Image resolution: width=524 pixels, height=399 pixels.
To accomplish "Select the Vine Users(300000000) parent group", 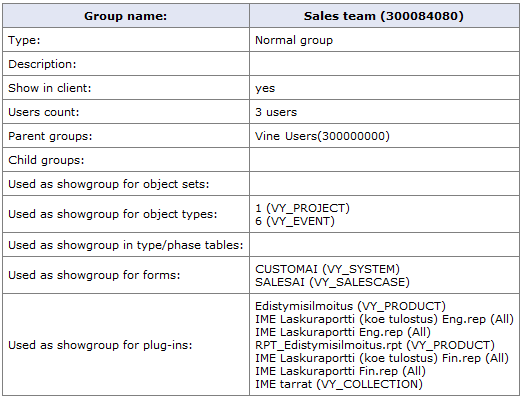I will click(322, 136).
